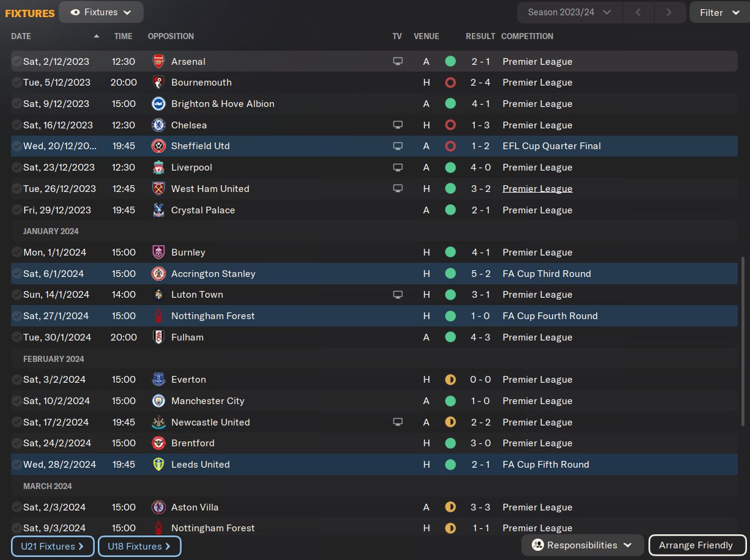
Task: Toggle the check circle beside Arsenal fixture
Action: pos(17,62)
